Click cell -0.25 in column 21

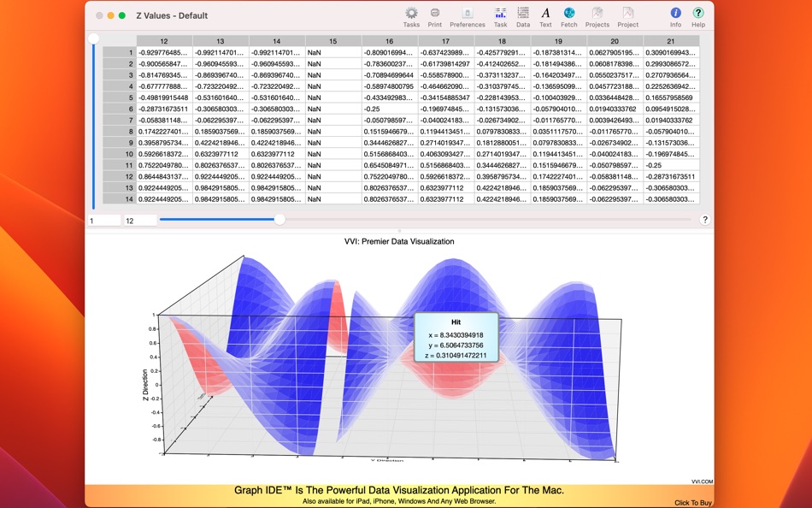[x=671, y=165]
